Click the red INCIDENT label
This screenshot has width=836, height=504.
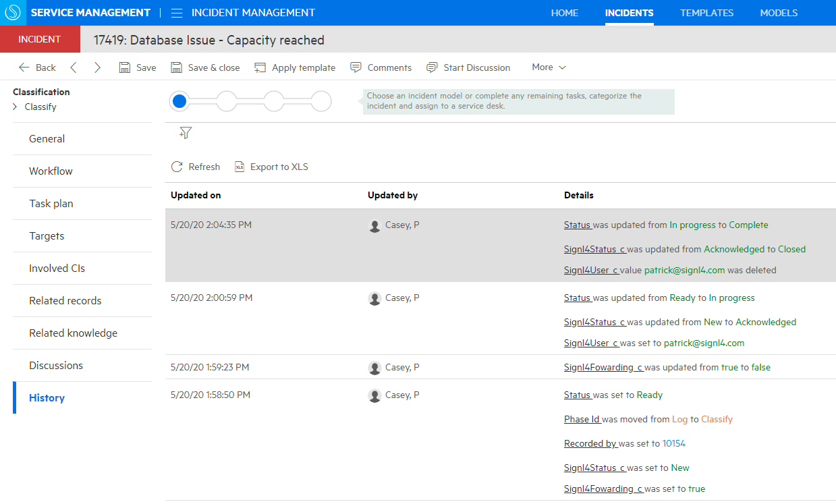pos(40,39)
